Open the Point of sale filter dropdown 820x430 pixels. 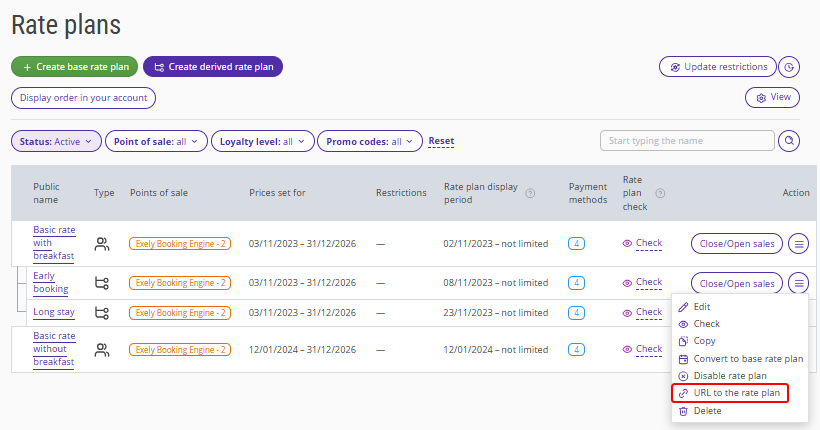(156, 141)
